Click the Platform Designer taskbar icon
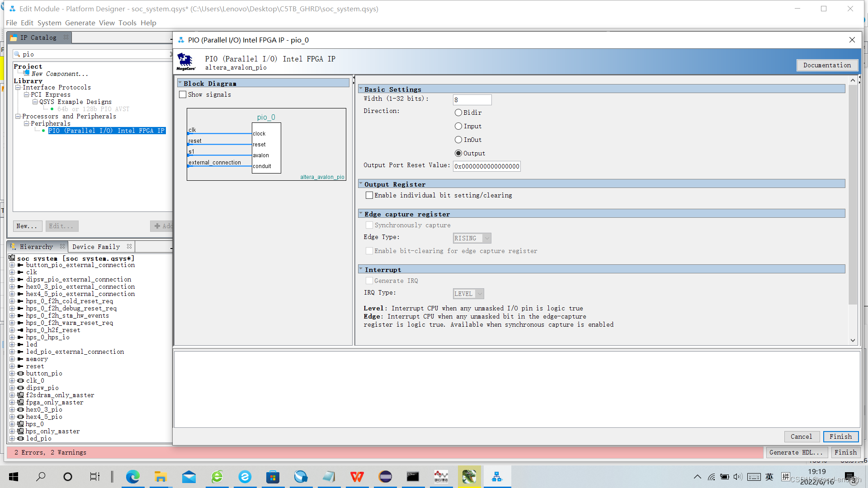This screenshot has width=868, height=488. (x=497, y=477)
